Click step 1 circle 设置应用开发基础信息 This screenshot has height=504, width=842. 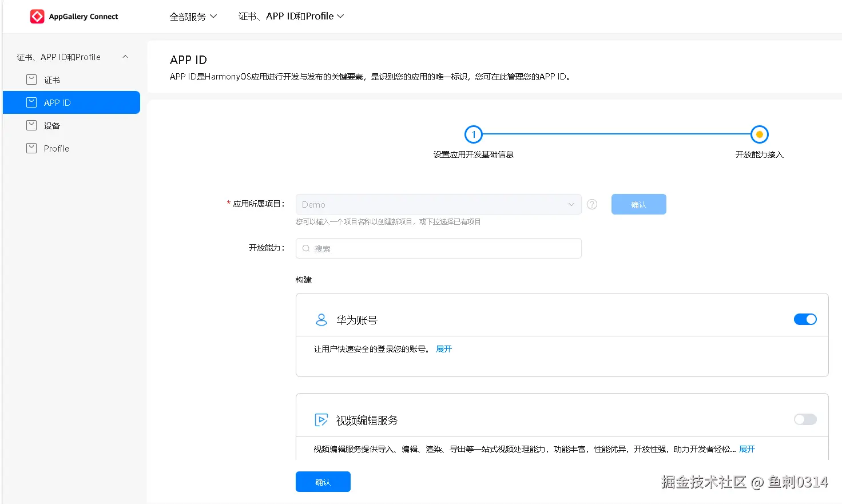[474, 134]
